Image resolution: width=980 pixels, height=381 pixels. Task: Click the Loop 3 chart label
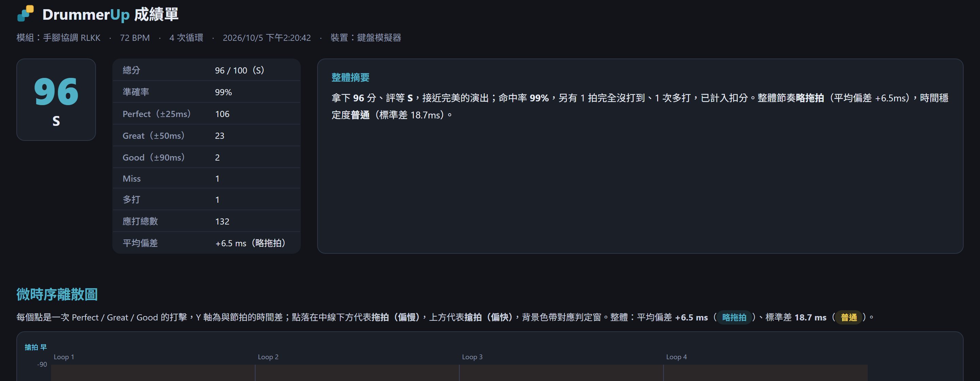click(472, 357)
